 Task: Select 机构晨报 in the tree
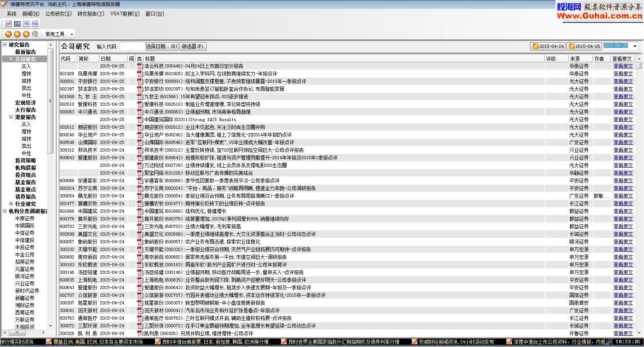pos(25,168)
